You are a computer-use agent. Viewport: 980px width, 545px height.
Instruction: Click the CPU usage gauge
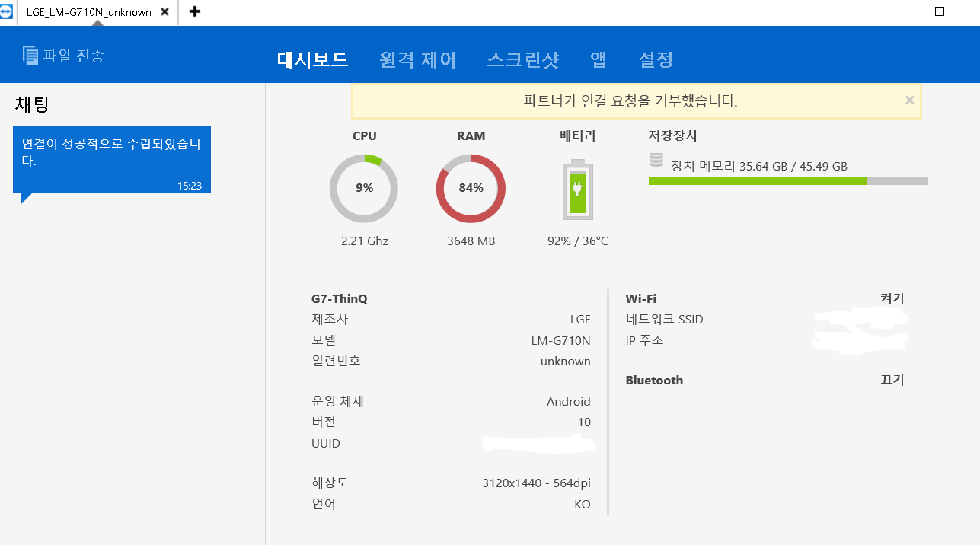click(x=364, y=188)
